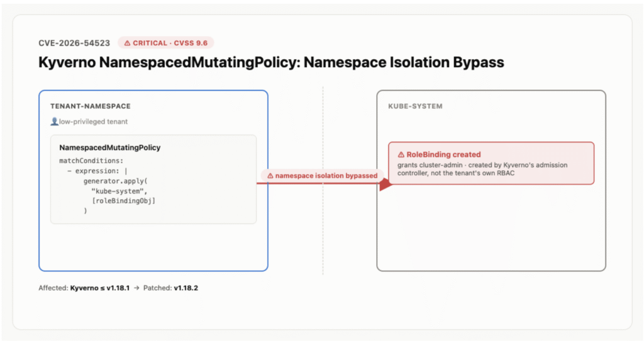Click the warning icon in the CRITICAL badge
Viewport: 644px width, 341px height.
coord(127,43)
